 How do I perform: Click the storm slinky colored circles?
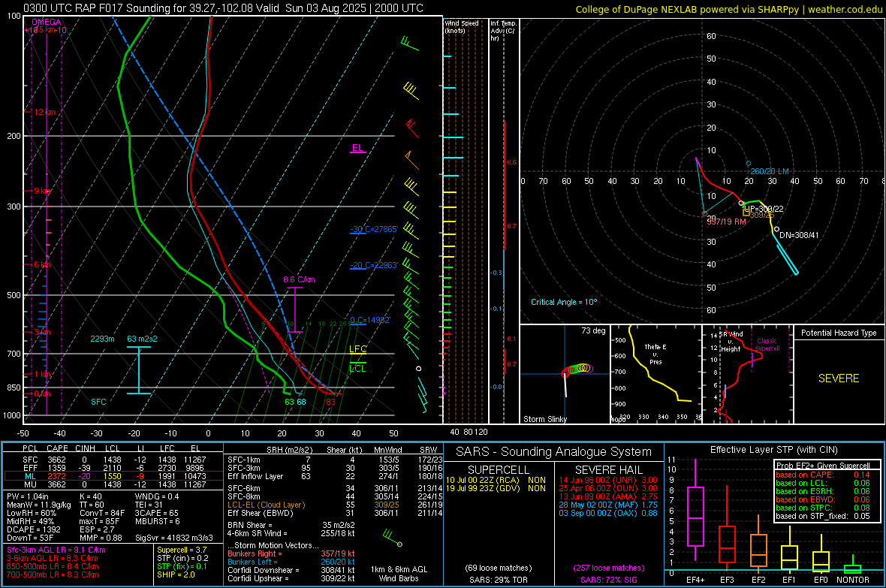click(577, 369)
